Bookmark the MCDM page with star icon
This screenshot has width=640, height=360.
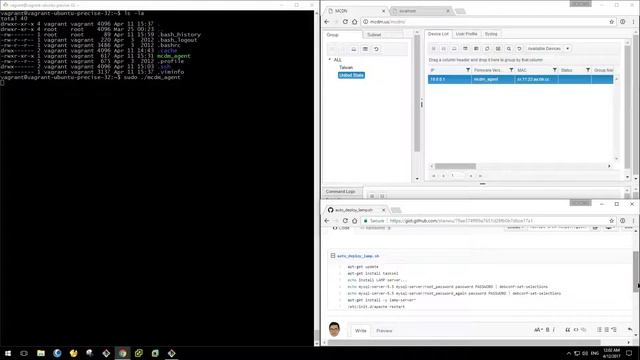pyautogui.click(x=611, y=22)
